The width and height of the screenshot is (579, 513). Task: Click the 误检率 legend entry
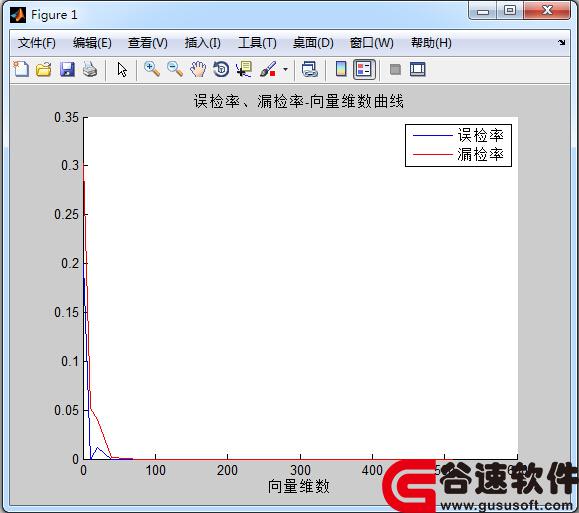(x=480, y=135)
